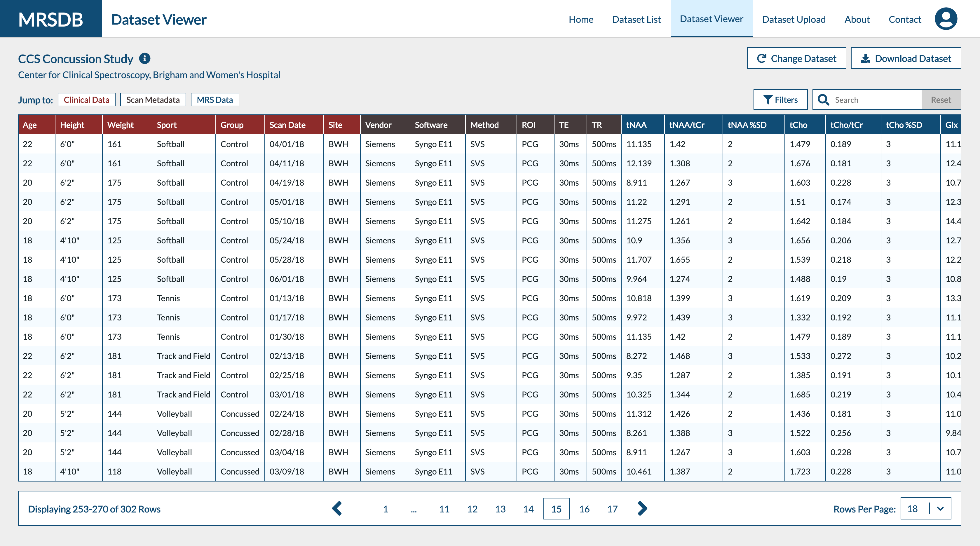This screenshot has height=546, width=980.
Task: Jump to the Scan Metadata section
Action: tap(153, 100)
